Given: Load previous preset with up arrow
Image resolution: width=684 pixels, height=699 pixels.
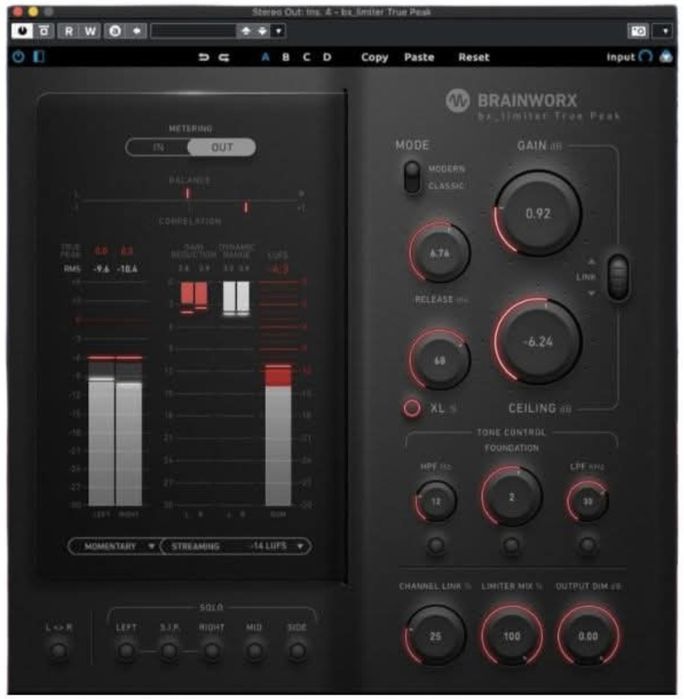Looking at the screenshot, I should [246, 31].
